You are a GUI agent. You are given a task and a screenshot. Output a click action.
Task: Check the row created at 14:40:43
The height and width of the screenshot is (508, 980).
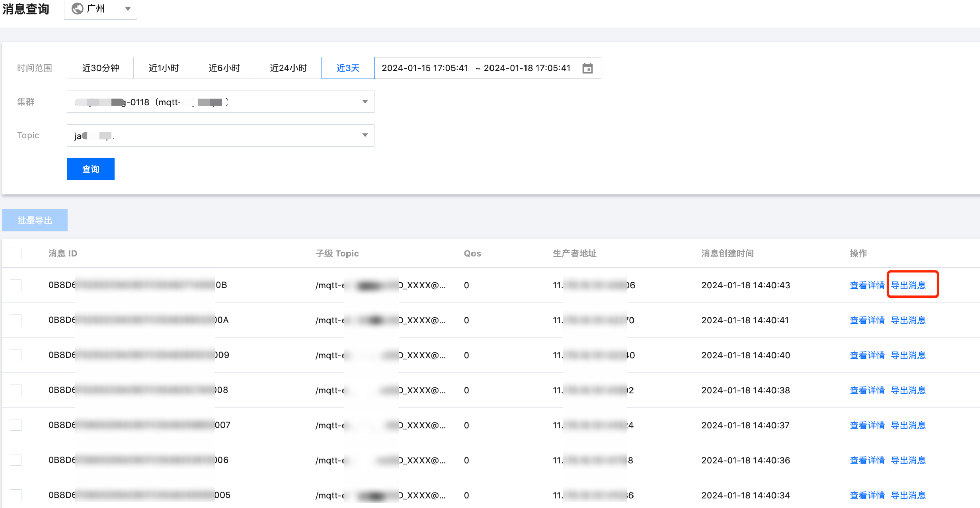16,285
